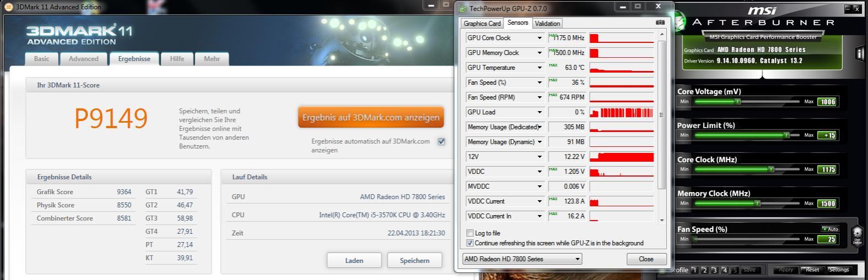Click the GPU-Z sensors vertical scrollbar thumb
Screen dimensions: 868x280
pyautogui.click(x=662, y=115)
